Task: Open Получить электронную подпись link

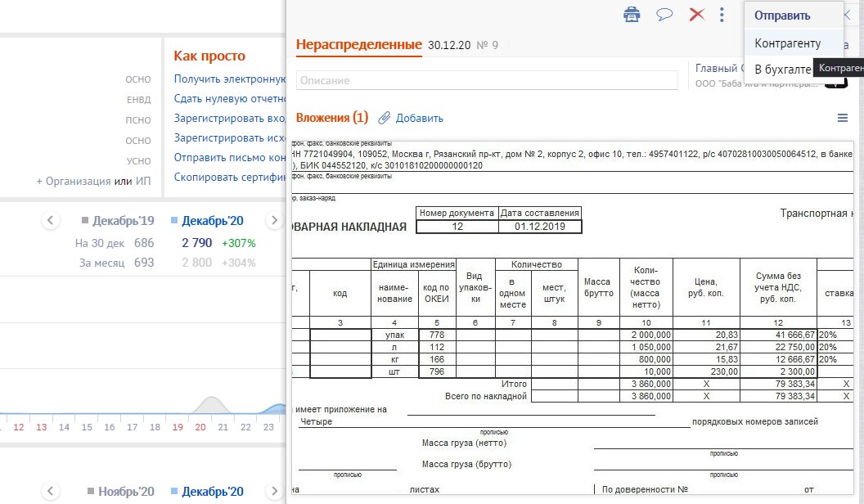Action: tap(230, 79)
